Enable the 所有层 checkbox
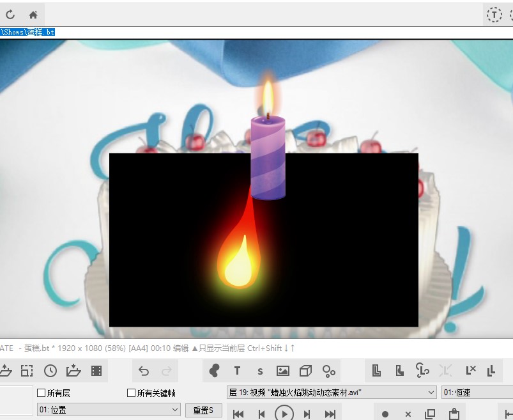Viewport: 513px width, 420px height. point(42,393)
